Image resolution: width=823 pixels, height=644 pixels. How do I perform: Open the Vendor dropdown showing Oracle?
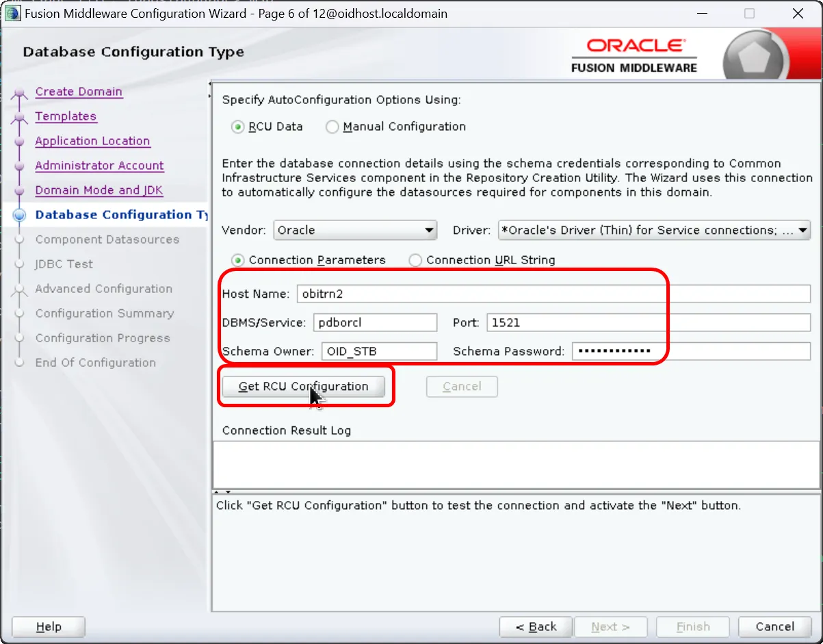point(355,230)
